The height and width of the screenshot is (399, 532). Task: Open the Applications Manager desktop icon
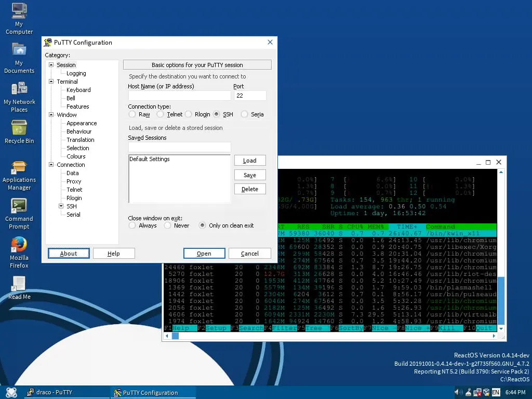pyautogui.click(x=19, y=166)
